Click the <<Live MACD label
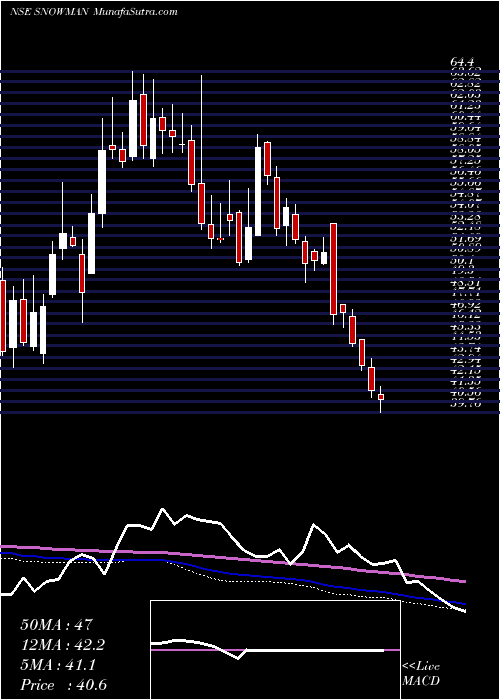Screen dimensions: 500x700 [421, 674]
